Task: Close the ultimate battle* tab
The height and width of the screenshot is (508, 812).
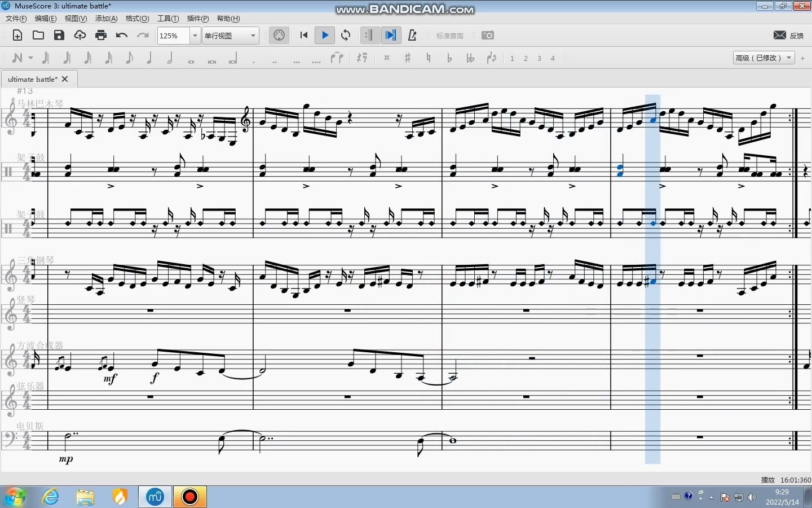Action: pos(65,79)
